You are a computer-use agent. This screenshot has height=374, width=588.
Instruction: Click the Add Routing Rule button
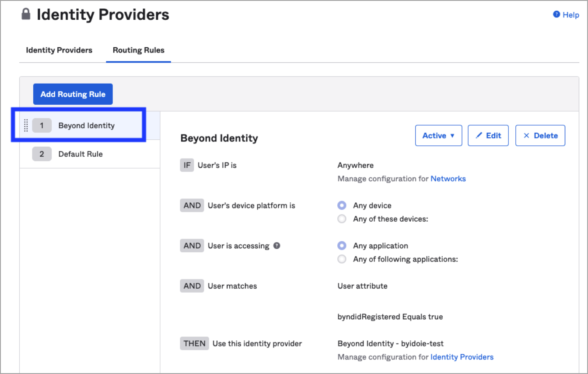[73, 94]
